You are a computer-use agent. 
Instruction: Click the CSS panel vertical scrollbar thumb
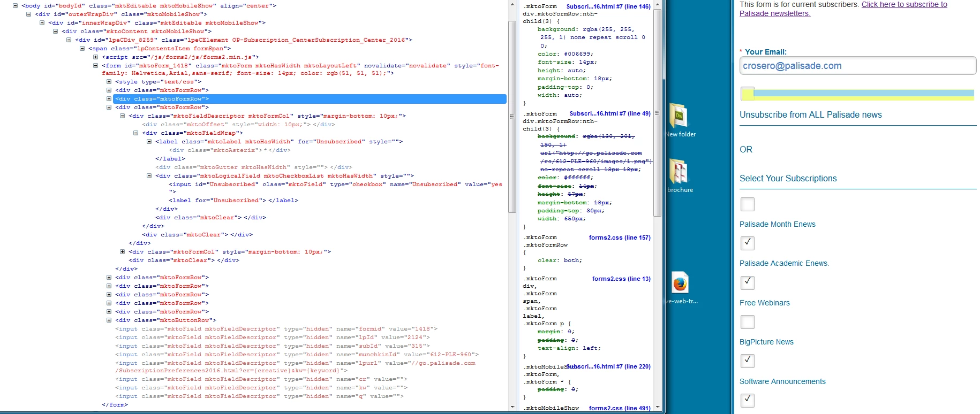point(658,112)
